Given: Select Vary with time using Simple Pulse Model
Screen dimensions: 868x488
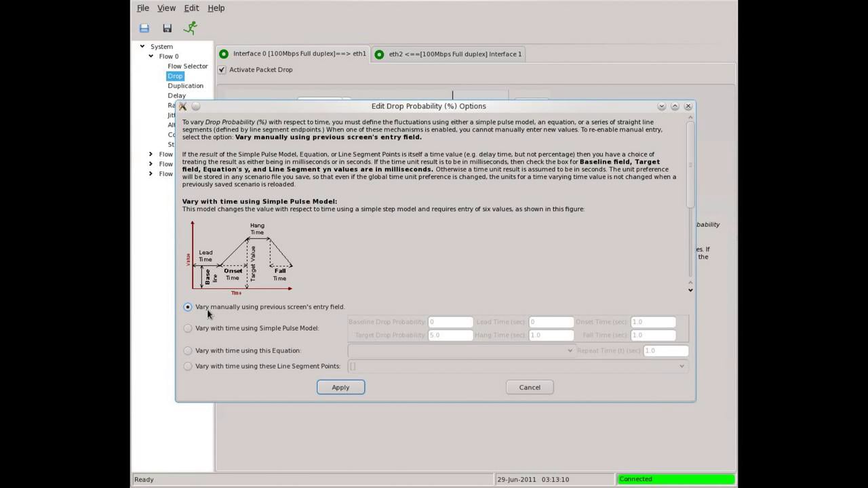Looking at the screenshot, I should (188, 328).
